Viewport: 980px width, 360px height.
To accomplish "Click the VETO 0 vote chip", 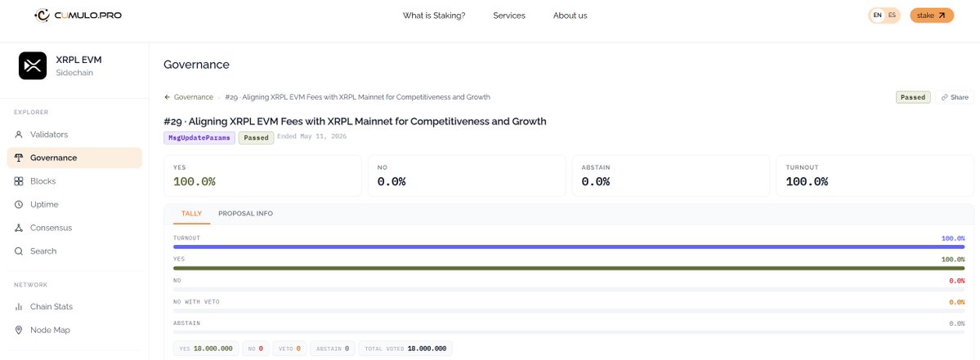I will click(289, 349).
